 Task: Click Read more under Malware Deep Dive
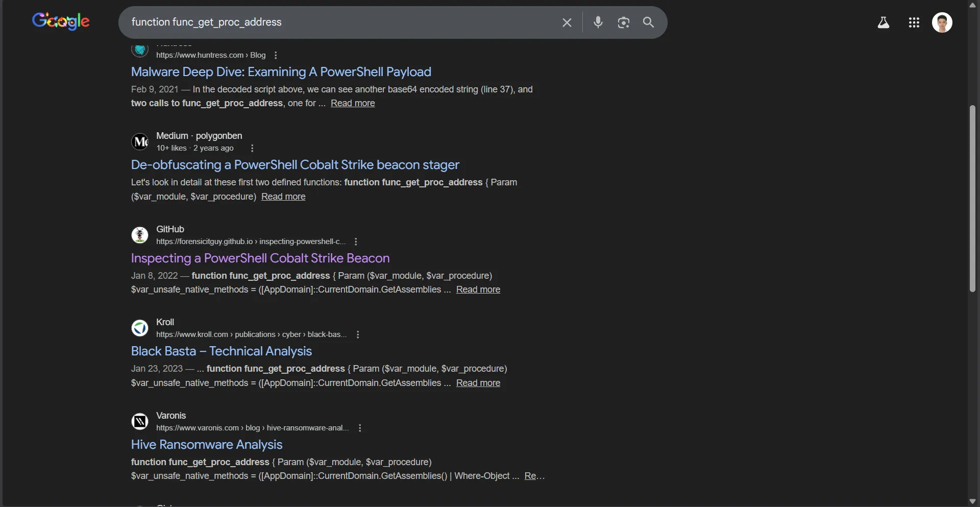click(x=353, y=103)
